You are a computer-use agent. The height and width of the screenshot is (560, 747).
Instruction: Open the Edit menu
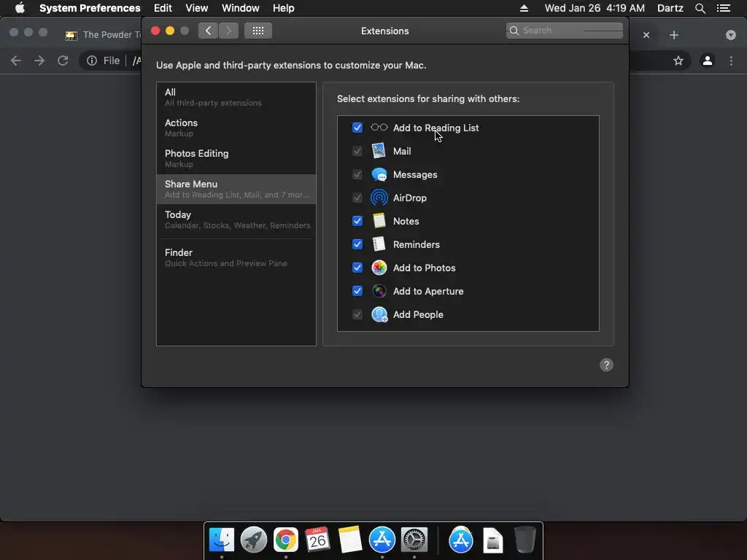[x=163, y=8]
